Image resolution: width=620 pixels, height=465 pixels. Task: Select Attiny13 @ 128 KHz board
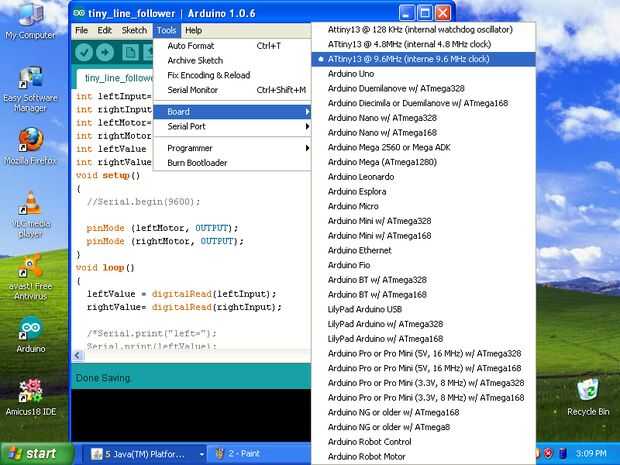point(423,30)
